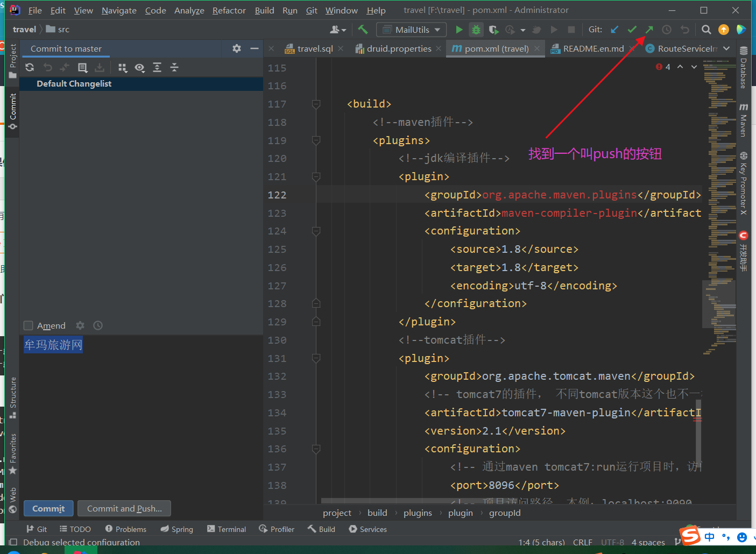Open view options eye in Commit toolbar
The width and height of the screenshot is (756, 554).
(140, 67)
